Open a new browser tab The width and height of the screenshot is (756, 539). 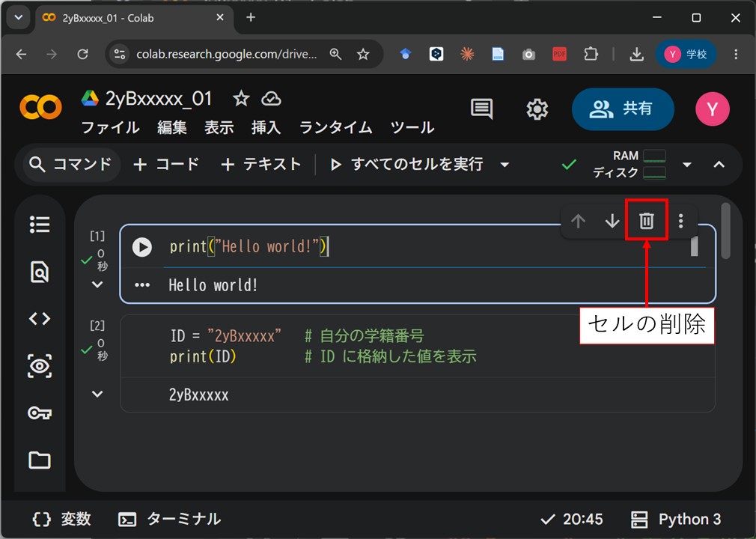click(x=251, y=17)
